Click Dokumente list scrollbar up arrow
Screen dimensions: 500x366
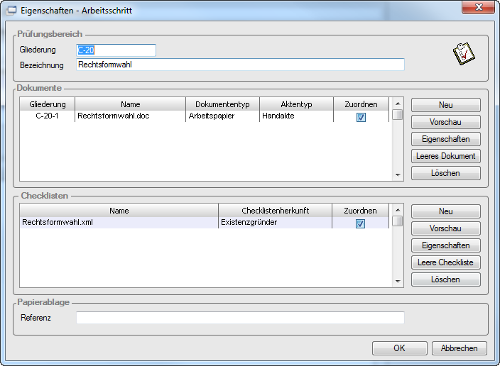pos(397,103)
